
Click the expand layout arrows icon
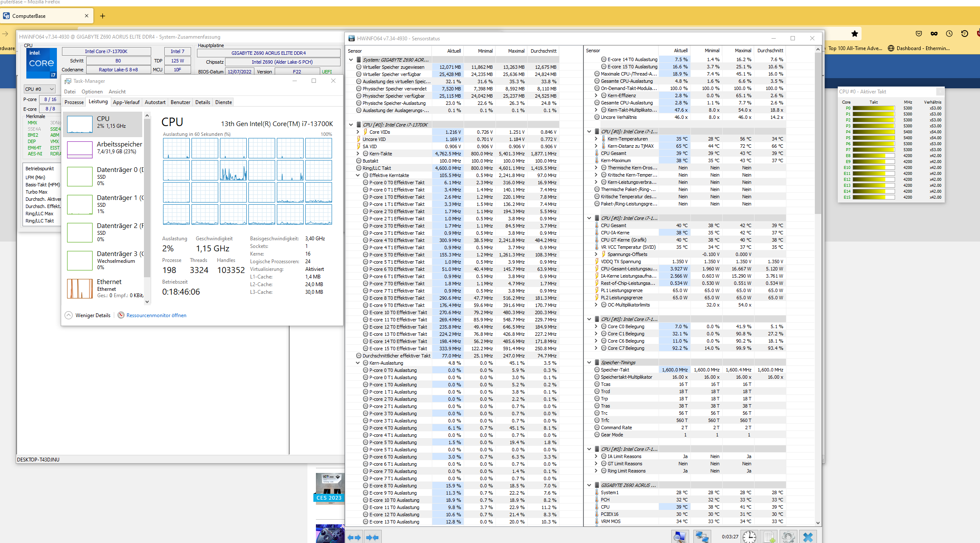coord(354,537)
